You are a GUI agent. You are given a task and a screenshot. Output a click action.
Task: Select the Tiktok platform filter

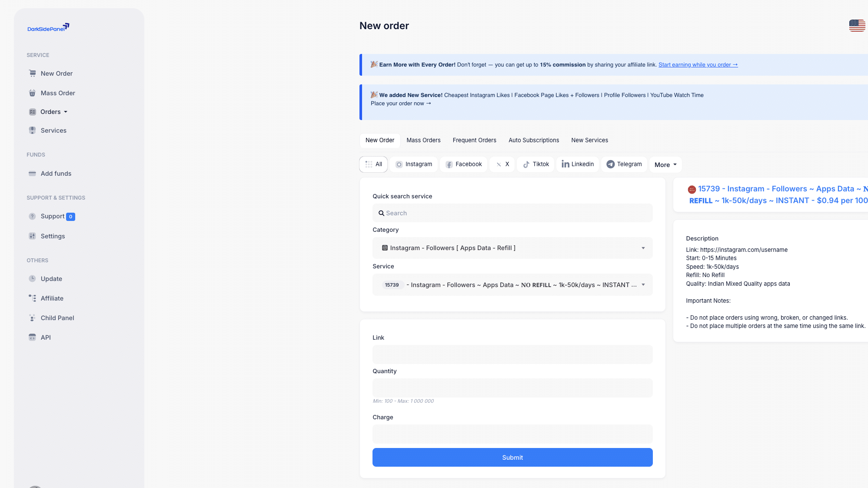coord(535,164)
